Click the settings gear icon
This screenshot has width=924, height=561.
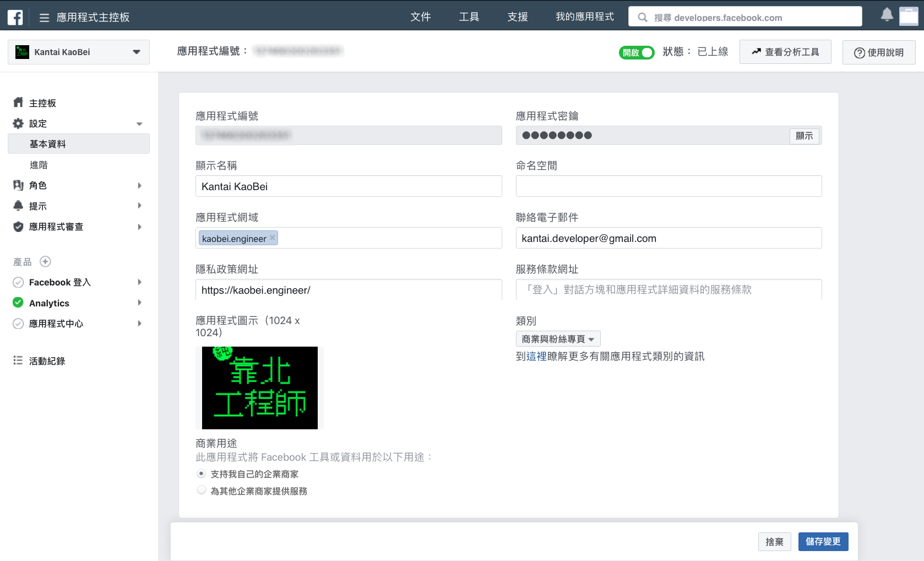[18, 123]
